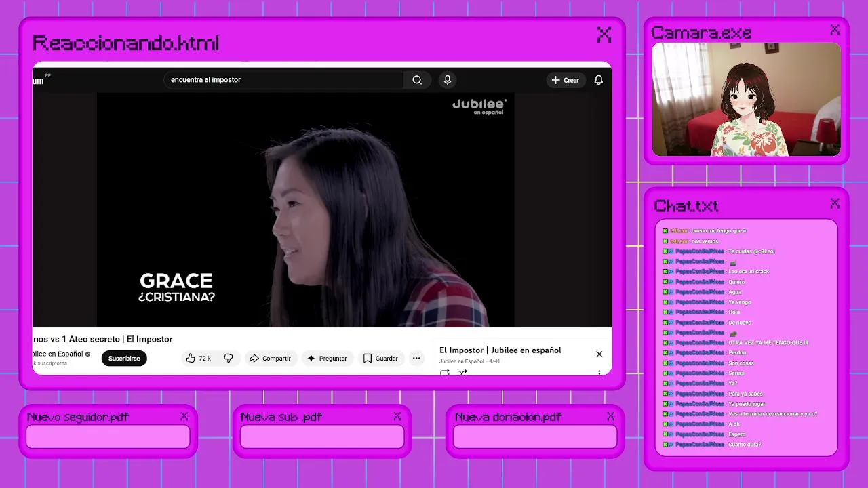Click the YouTube search magnifier icon

pyautogui.click(x=417, y=80)
